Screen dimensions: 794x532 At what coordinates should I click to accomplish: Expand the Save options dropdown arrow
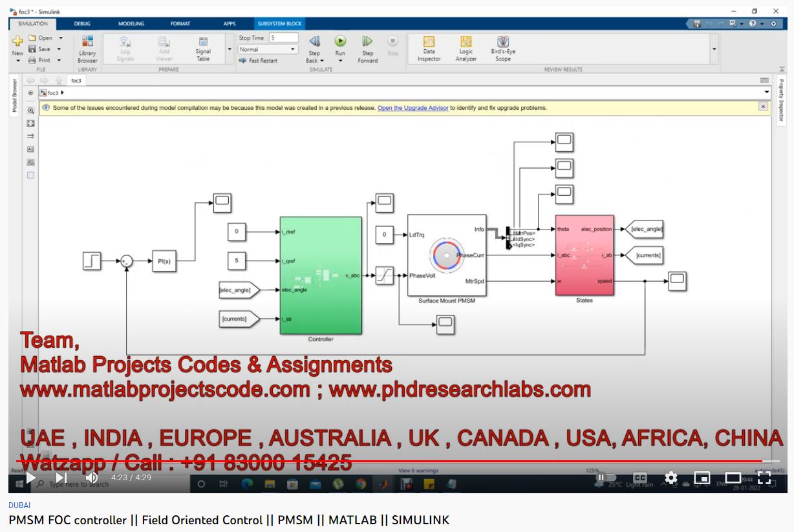59,49
